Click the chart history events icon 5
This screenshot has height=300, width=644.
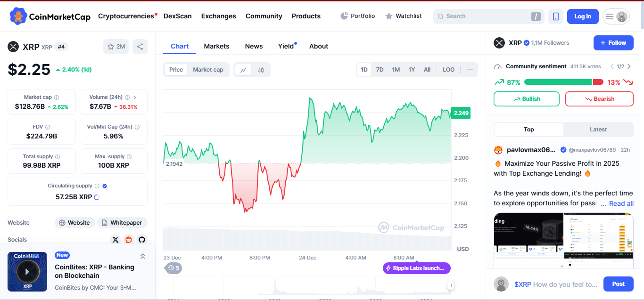[x=173, y=268]
